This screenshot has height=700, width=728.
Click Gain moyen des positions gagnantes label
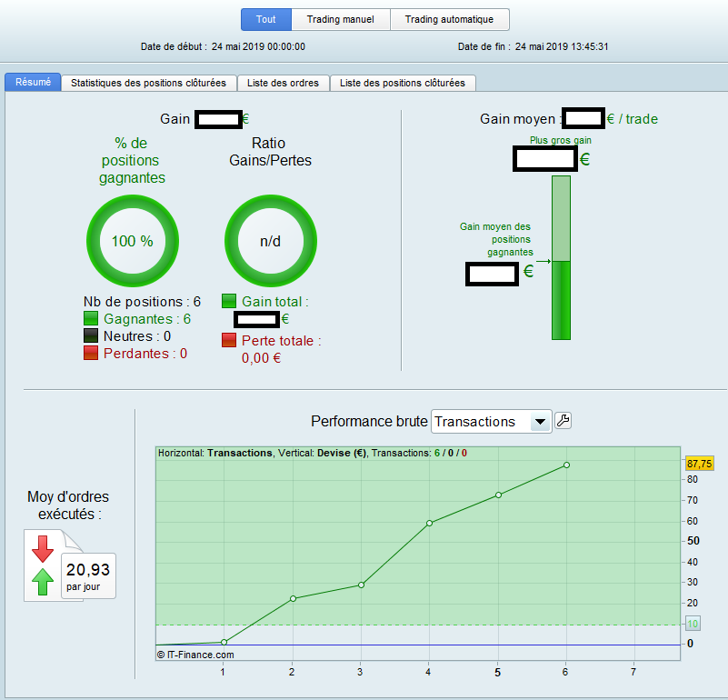point(496,239)
